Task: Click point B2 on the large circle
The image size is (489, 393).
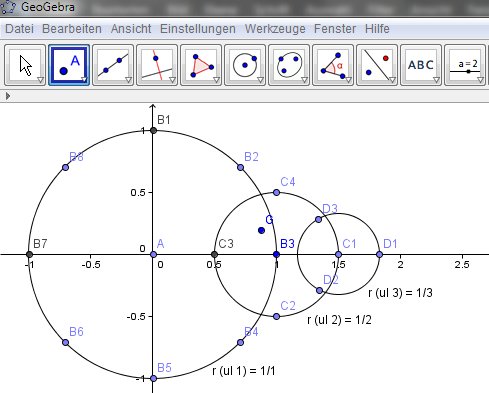Action: coord(241,167)
